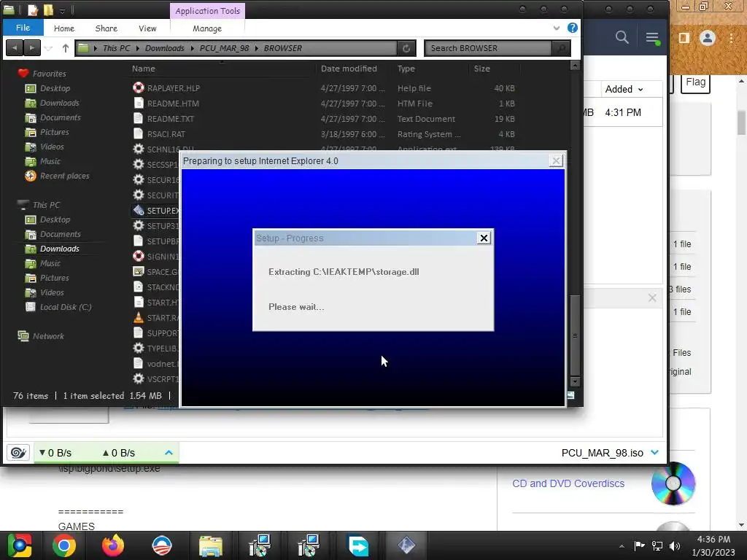
Task: Expand PCU_MAR_98.iso torrent chevron
Action: (x=654, y=452)
